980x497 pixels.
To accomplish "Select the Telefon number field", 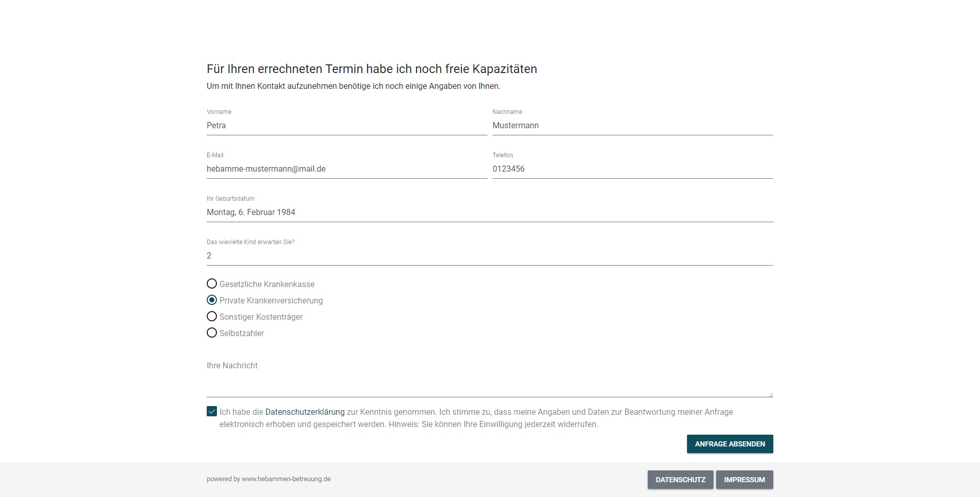I will 632,169.
